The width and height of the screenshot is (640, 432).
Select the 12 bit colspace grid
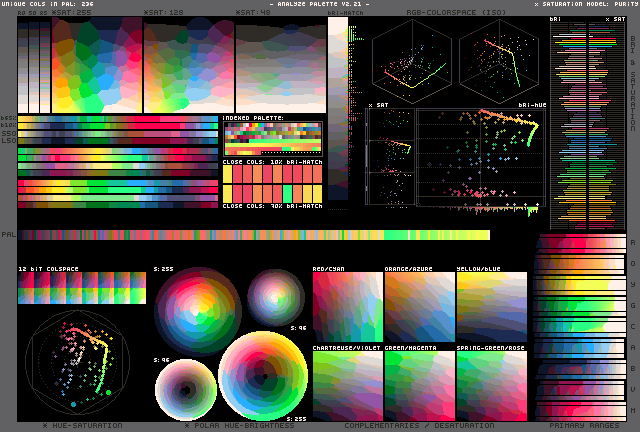[x=82, y=288]
